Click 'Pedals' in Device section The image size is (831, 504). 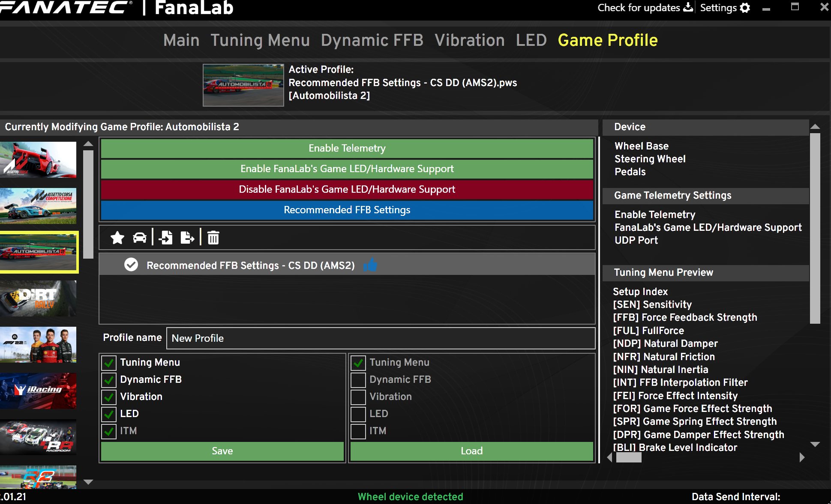coord(630,172)
